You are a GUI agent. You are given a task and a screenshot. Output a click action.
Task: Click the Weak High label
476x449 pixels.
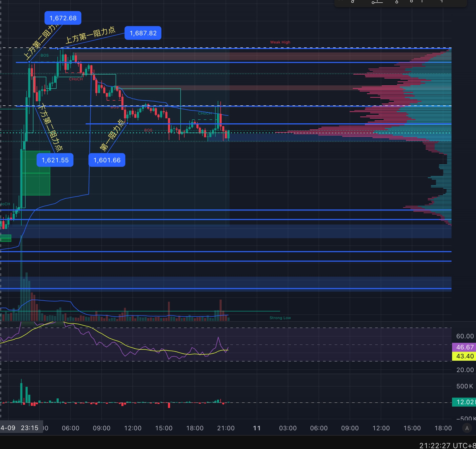pyautogui.click(x=280, y=42)
